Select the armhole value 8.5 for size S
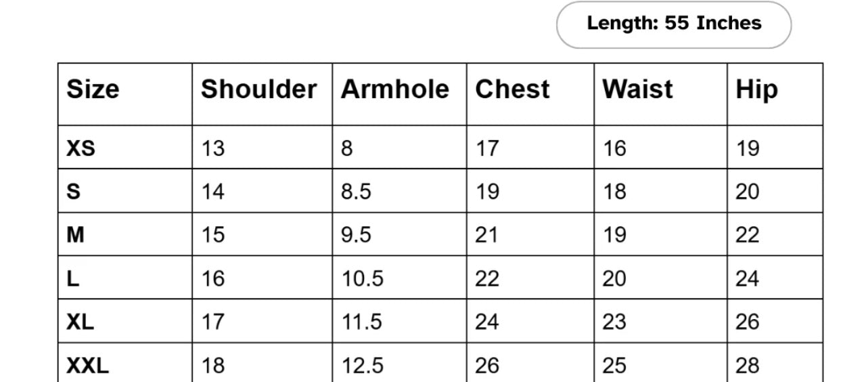 356,192
